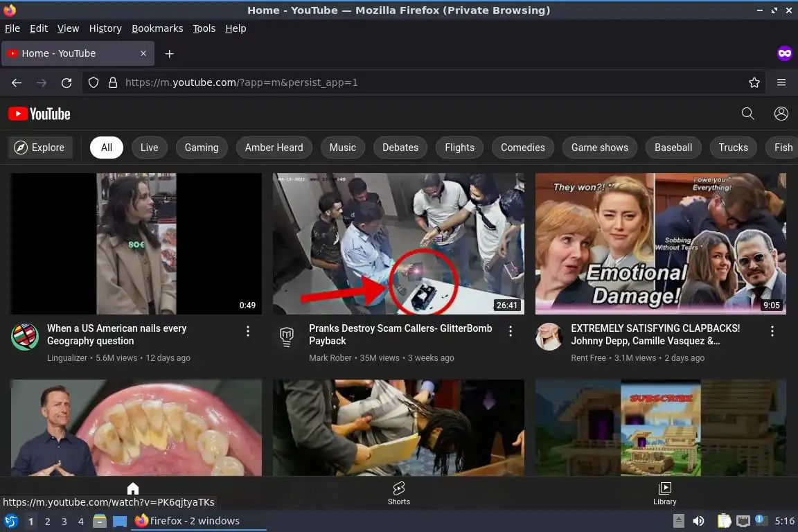Open title 'Pranks Destroy Scam Callers- GlitterBomb Payback'
This screenshot has width=798, height=532.
coord(400,335)
